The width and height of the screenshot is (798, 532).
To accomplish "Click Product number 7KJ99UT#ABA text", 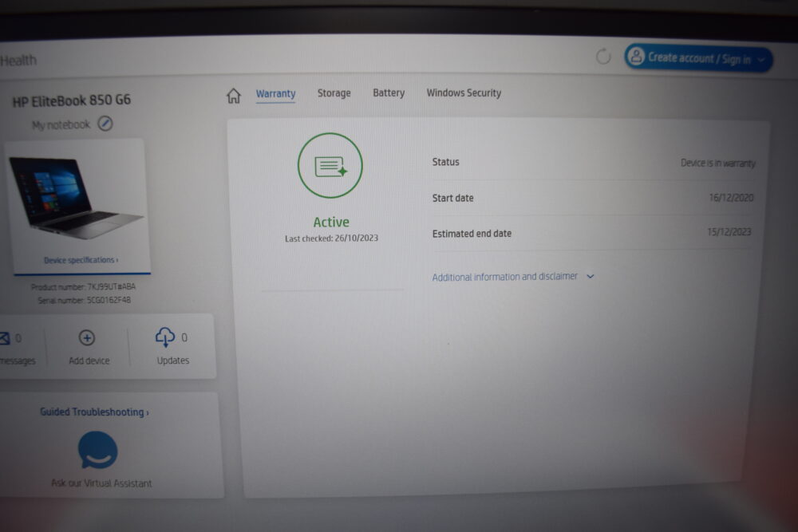I will (83, 287).
